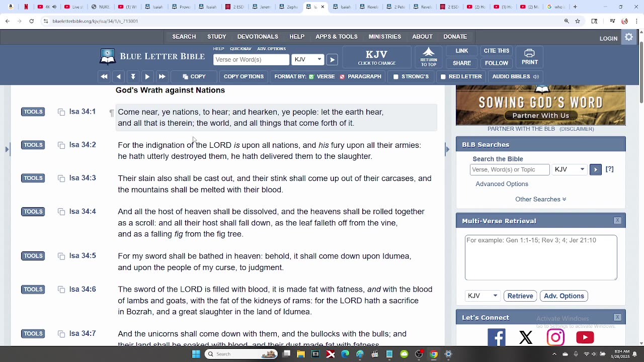Click the Share button
This screenshot has height=362, width=644.
(462, 63)
